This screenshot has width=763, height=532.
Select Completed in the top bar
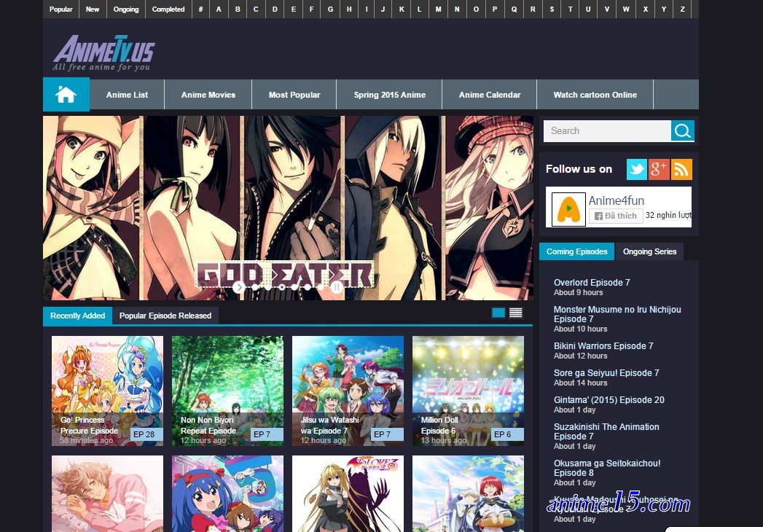click(168, 9)
